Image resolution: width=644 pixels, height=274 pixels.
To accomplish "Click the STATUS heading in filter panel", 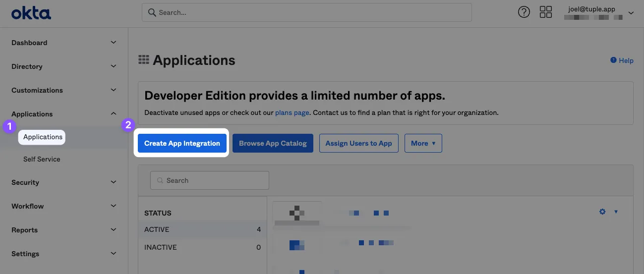I will pos(158,213).
